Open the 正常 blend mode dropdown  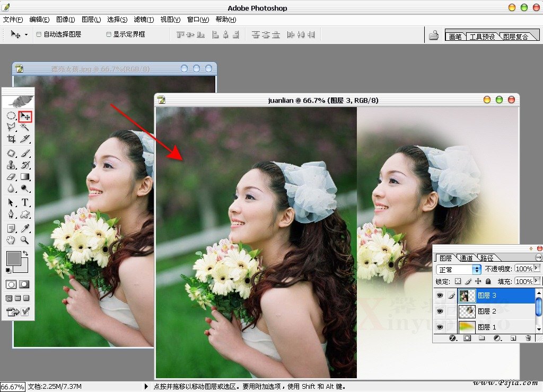click(x=458, y=270)
